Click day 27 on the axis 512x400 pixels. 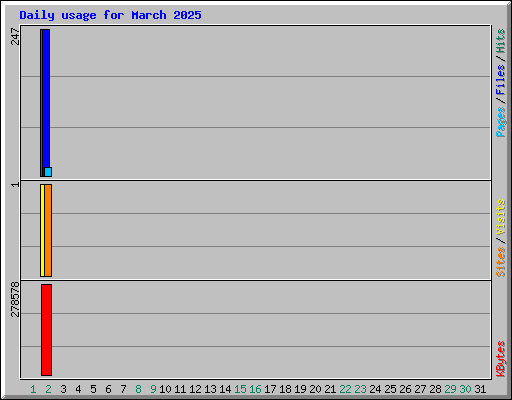click(420, 389)
